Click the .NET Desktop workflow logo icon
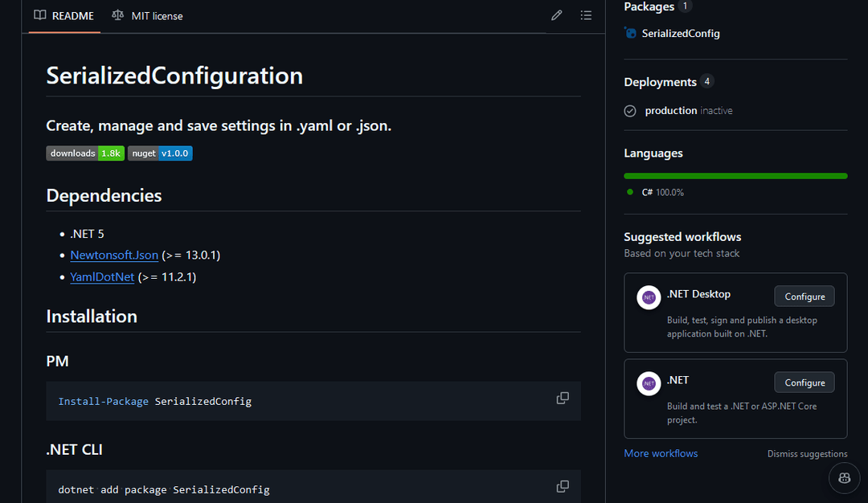The image size is (868, 503). click(649, 297)
